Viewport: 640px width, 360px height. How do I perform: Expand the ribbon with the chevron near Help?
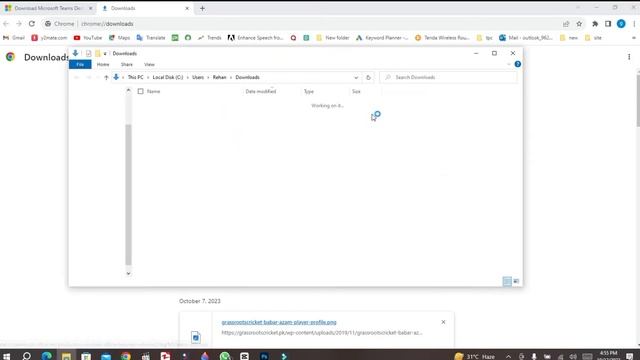click(x=509, y=64)
